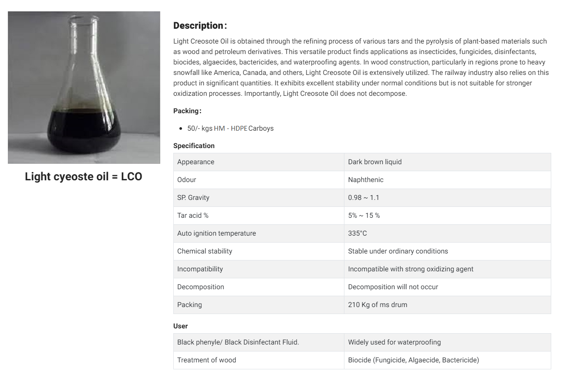Select the 'Light cyeoste oil = LCO' caption
563x392 pixels.
coord(84,176)
